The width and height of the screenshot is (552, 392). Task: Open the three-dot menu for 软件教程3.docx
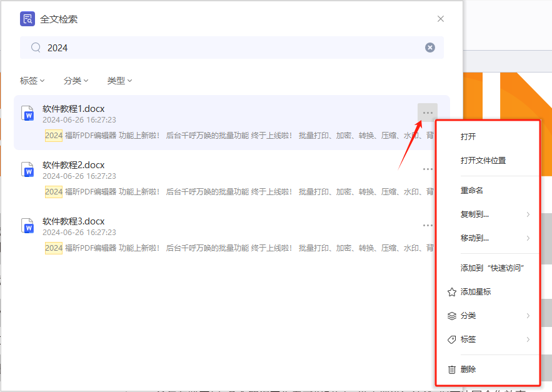click(x=428, y=226)
